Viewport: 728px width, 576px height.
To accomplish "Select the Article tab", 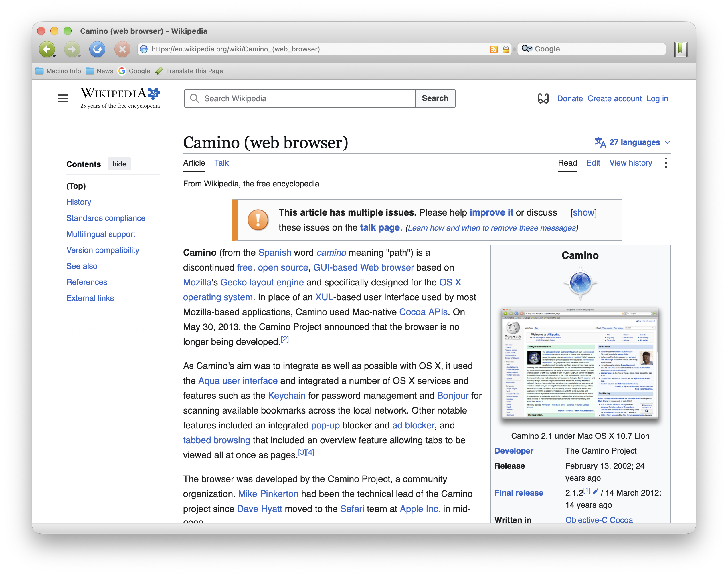I will point(194,163).
